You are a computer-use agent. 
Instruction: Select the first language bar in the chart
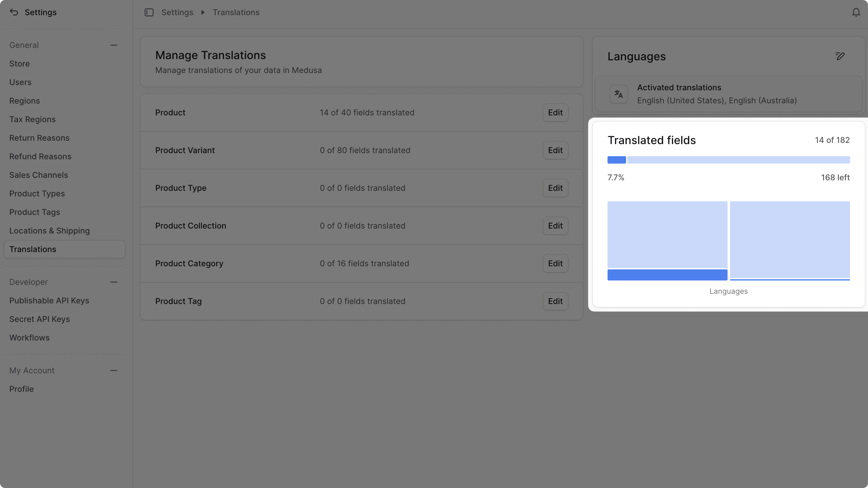point(667,240)
